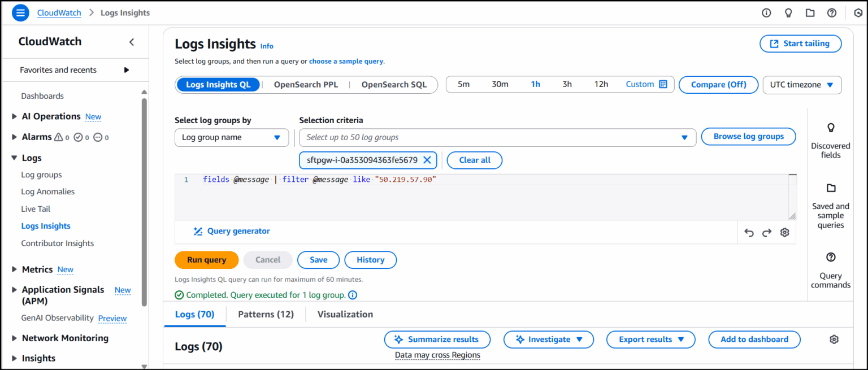Remove the sftpgw log group chip
Viewport: 868px width, 370px height.
pos(427,160)
